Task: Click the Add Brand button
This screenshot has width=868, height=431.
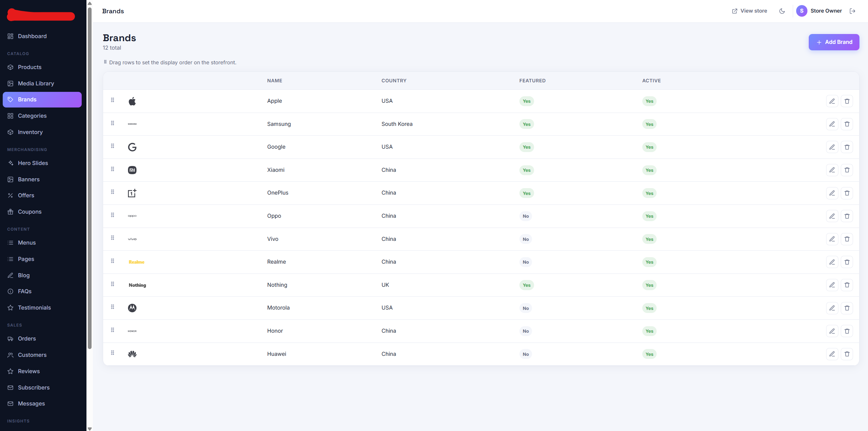Action: pyautogui.click(x=834, y=42)
